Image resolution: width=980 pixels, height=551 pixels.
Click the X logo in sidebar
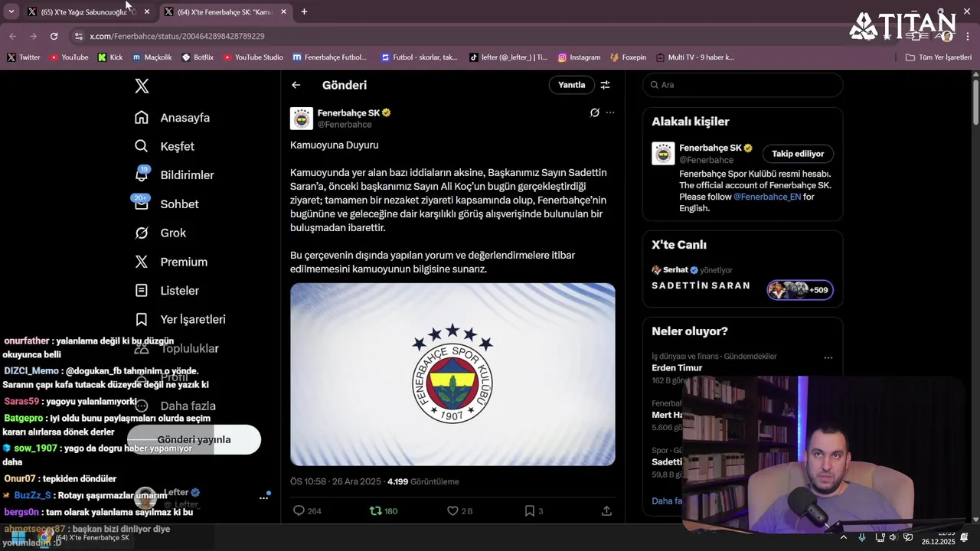pyautogui.click(x=142, y=86)
